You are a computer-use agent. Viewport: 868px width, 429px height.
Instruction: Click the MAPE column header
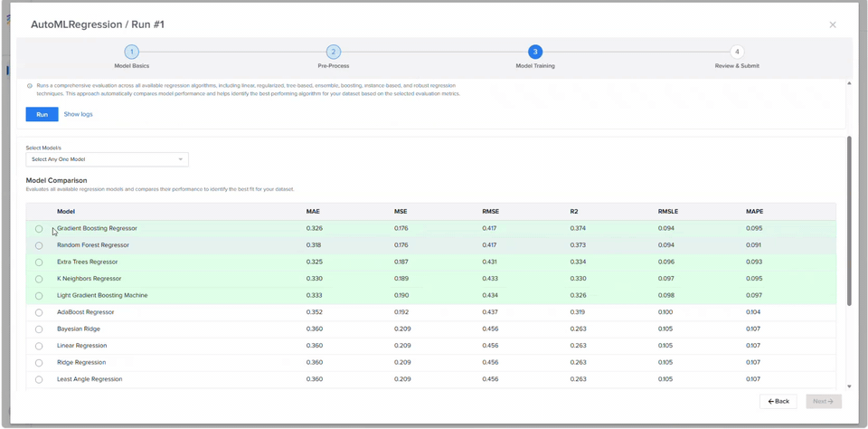click(754, 212)
